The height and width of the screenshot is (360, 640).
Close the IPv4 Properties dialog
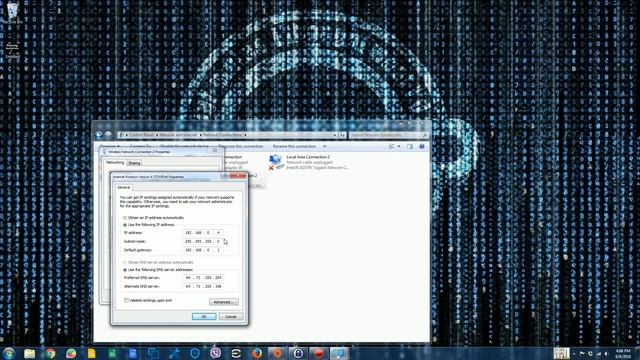238,176
